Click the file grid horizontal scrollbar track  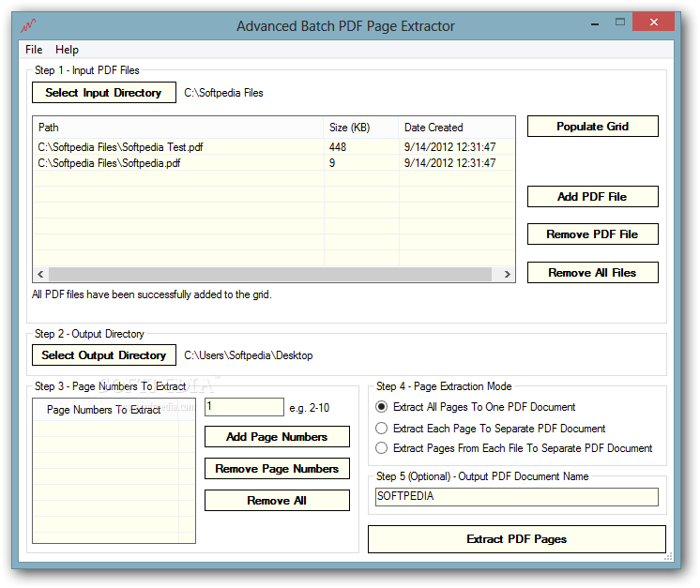[x=270, y=274]
